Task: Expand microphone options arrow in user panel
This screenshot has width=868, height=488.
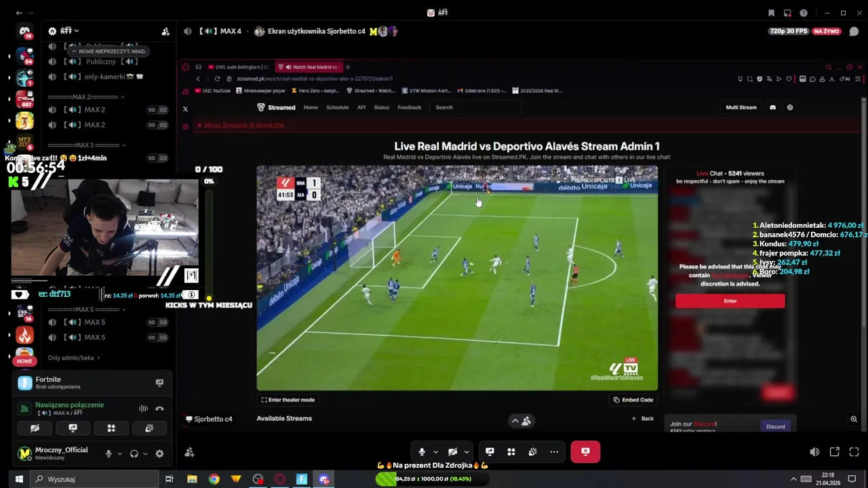Action: pyautogui.click(x=120, y=454)
